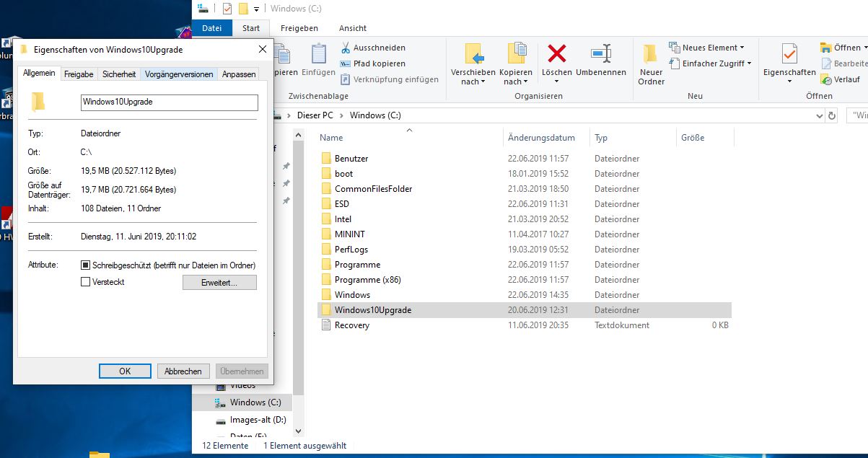Click the Kopieren nach icon
The image size is (868, 458).
[516, 54]
